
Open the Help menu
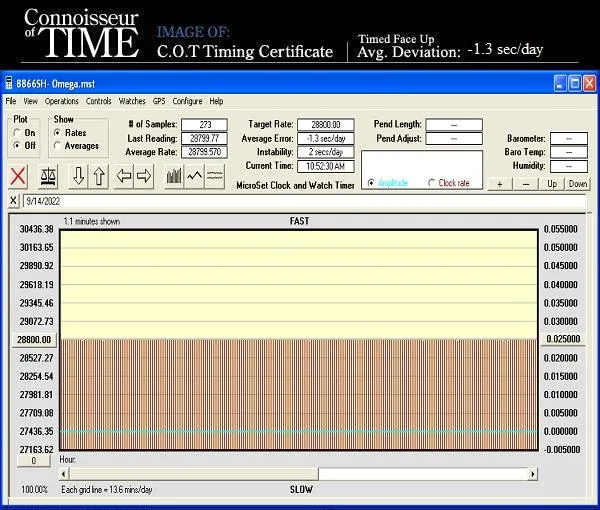click(x=216, y=101)
